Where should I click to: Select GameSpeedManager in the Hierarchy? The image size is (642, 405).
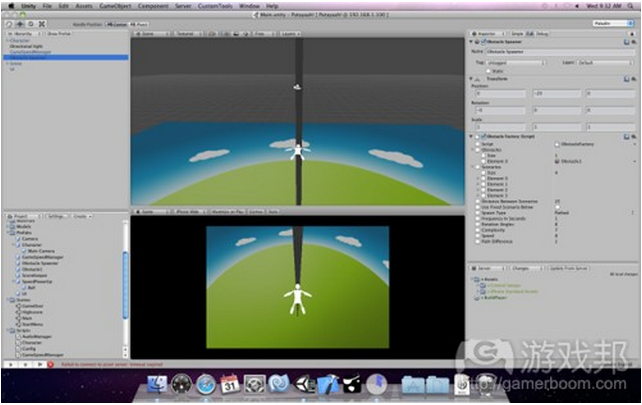tap(30, 52)
